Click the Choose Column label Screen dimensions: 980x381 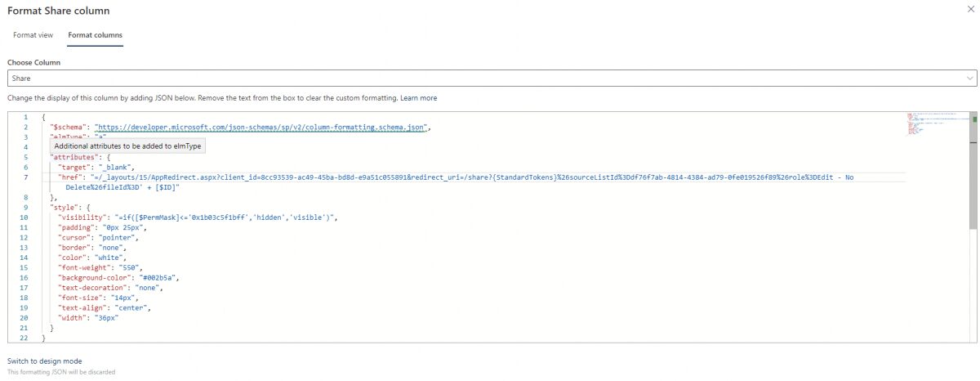tap(33, 62)
